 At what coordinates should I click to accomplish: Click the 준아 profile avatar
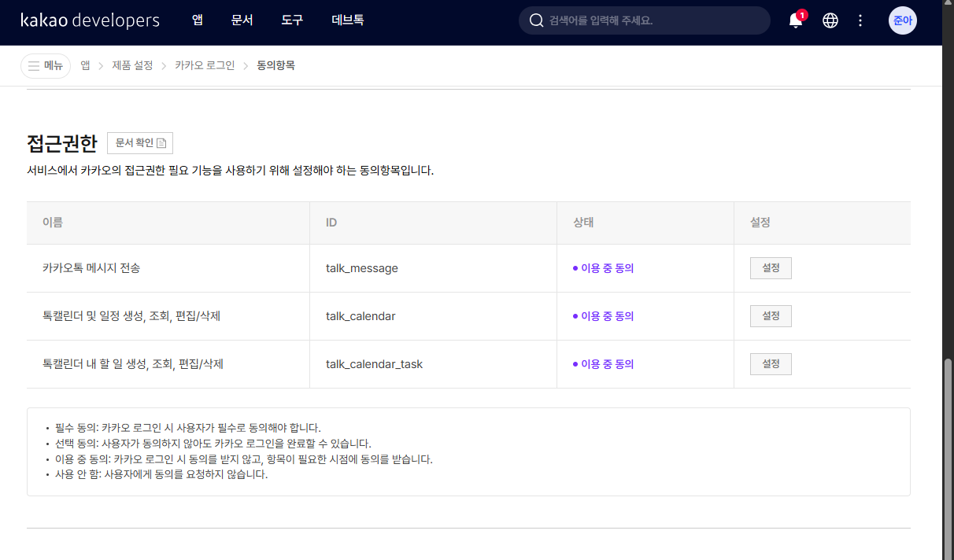click(902, 20)
